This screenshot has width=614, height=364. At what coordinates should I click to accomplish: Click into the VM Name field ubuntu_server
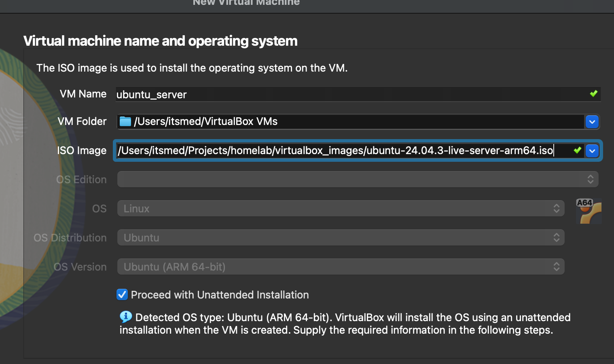pyautogui.click(x=348, y=95)
